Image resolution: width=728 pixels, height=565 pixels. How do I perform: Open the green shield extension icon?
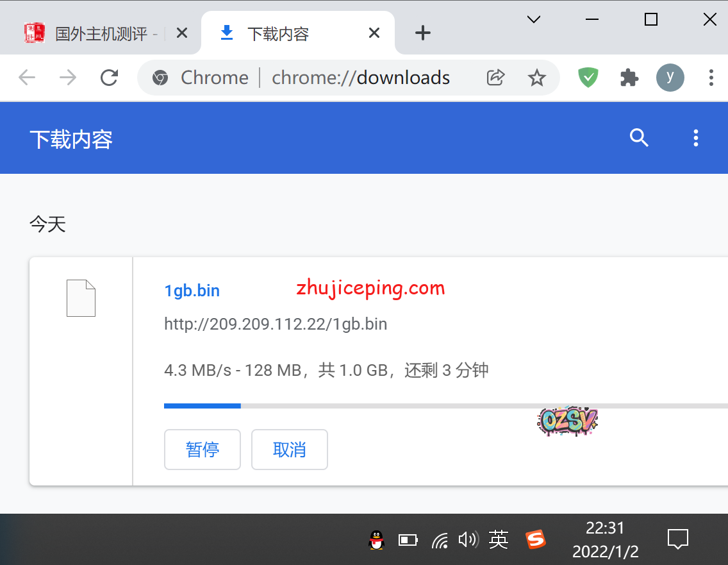click(x=588, y=78)
